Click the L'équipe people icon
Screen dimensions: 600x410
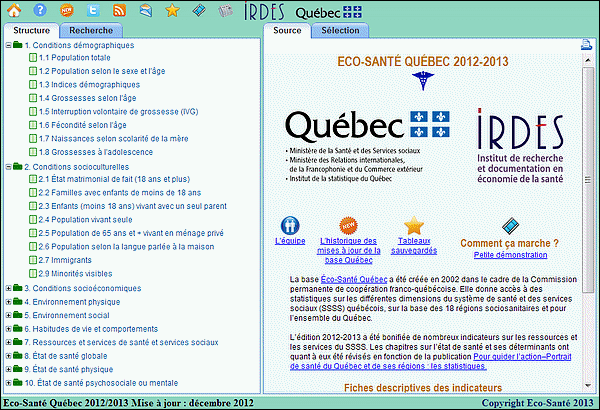point(290,225)
